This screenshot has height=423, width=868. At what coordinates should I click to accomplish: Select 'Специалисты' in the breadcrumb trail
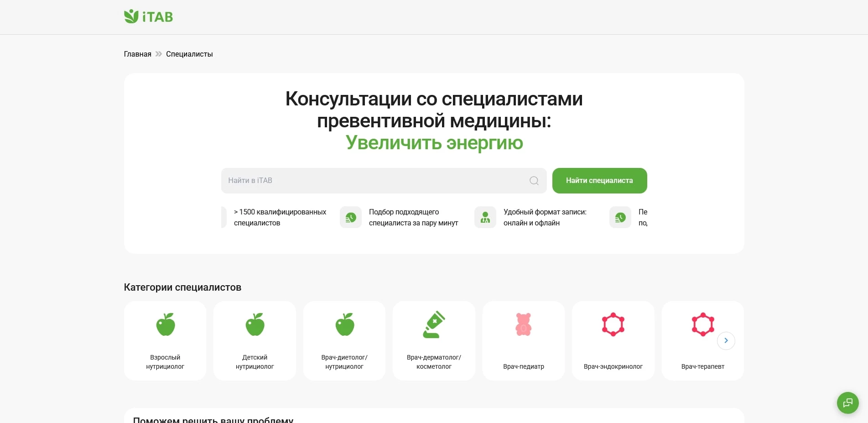coord(189,54)
